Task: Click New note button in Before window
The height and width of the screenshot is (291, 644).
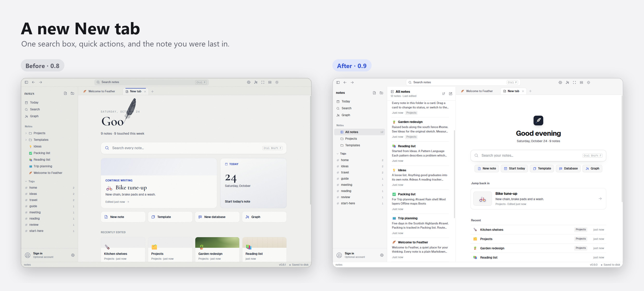Action: coord(123,217)
